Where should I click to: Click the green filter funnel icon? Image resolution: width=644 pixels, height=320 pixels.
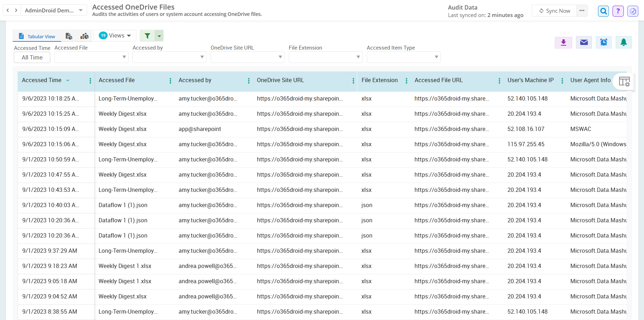(x=148, y=36)
